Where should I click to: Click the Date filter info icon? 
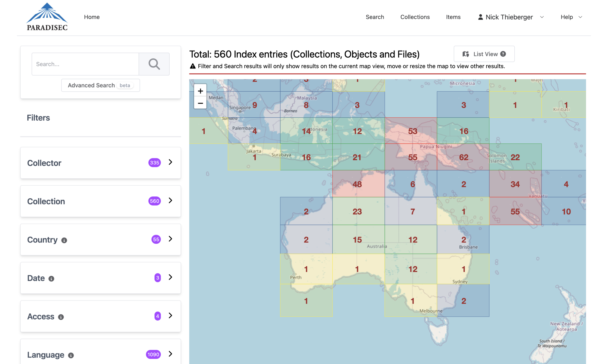(x=51, y=278)
